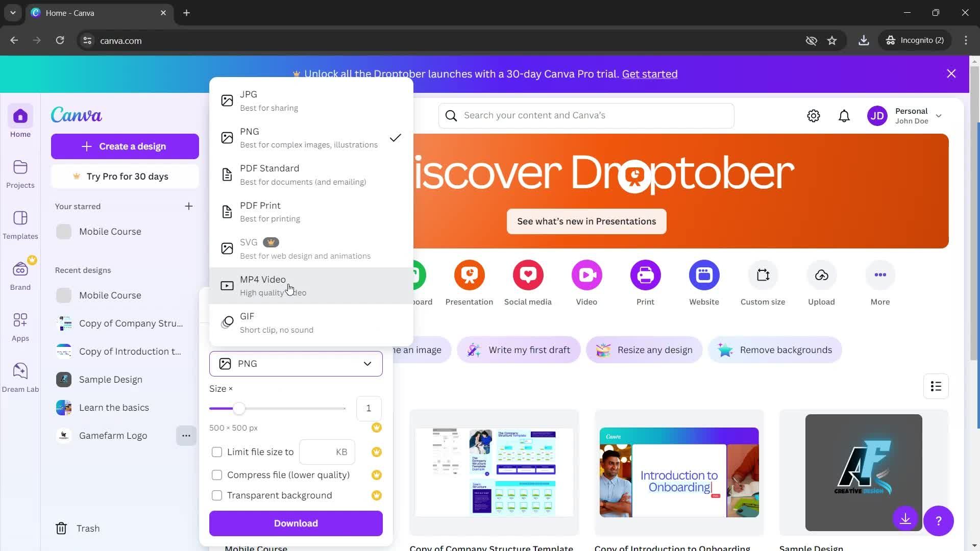
Task: Choose PDF Standard format
Action: [x=311, y=174]
